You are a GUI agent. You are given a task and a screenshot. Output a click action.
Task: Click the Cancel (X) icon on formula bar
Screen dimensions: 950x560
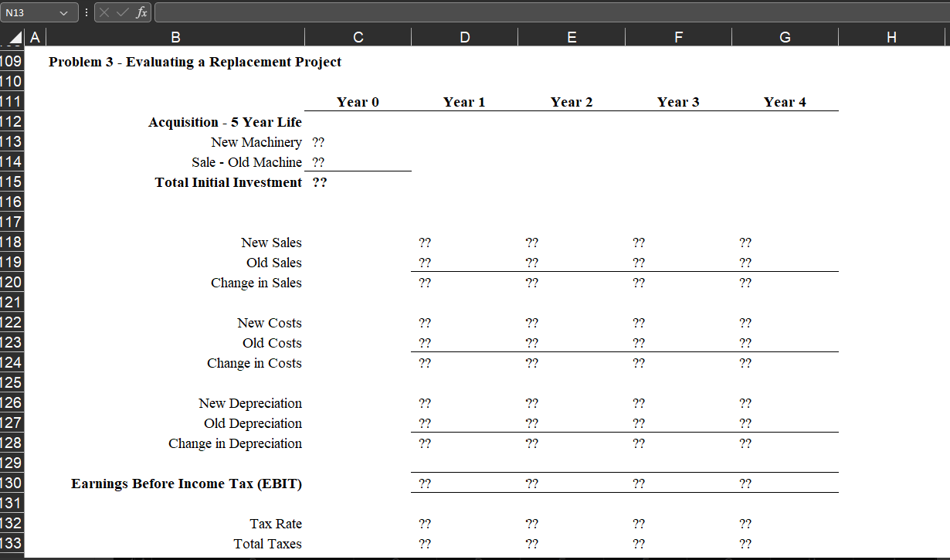coord(103,12)
